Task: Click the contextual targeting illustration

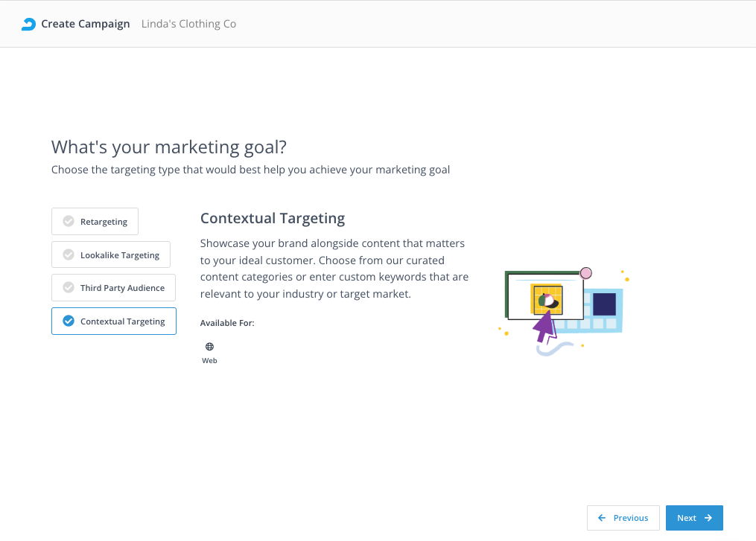Action: point(564,310)
